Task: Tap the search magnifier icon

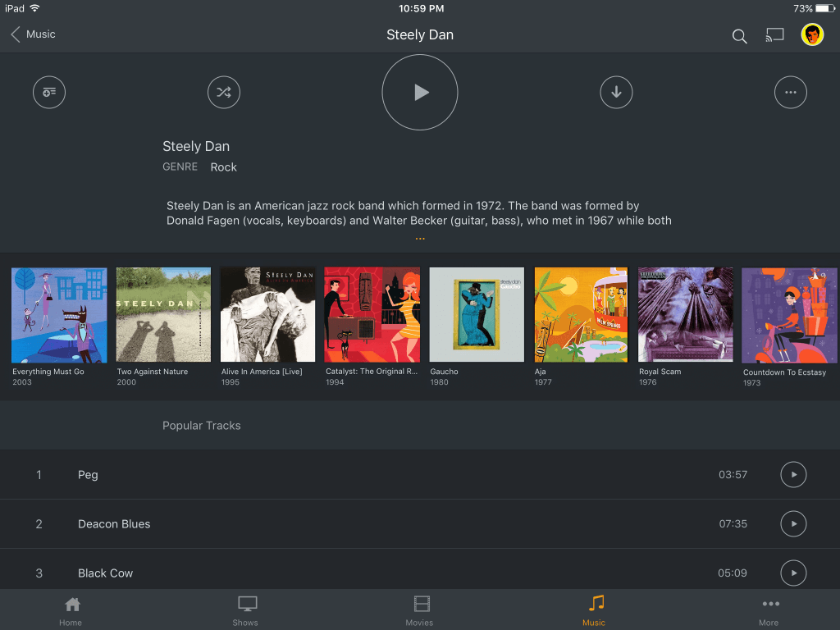Action: [x=739, y=35]
